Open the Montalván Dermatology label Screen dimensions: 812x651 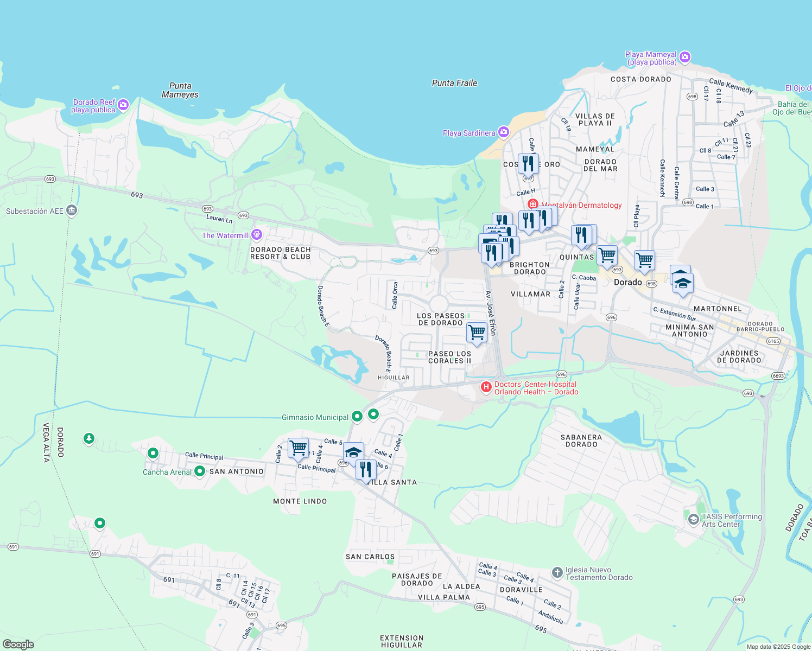(x=582, y=205)
